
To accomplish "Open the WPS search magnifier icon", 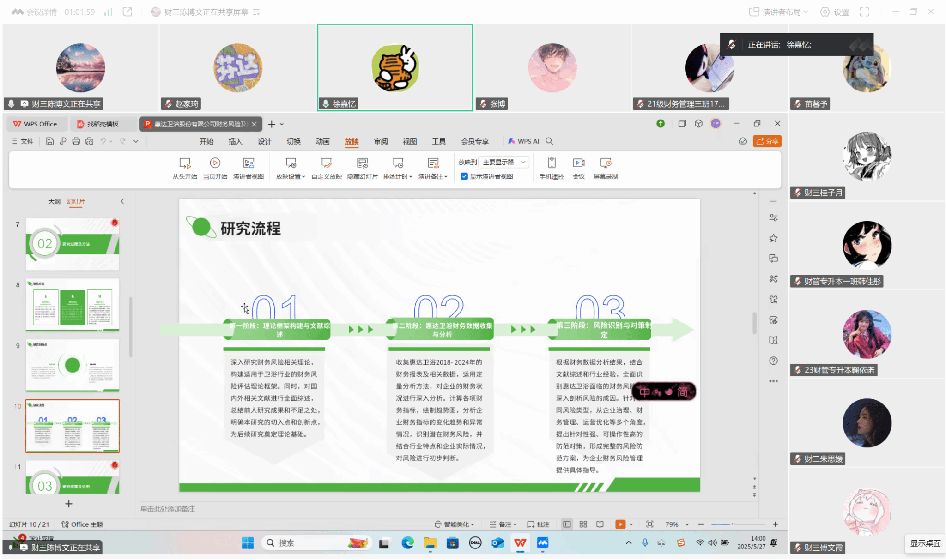I will (x=549, y=141).
